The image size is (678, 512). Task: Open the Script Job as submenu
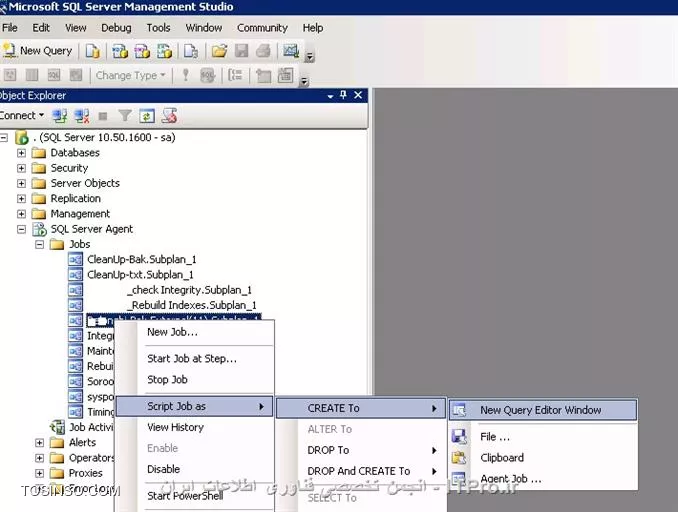tap(195, 406)
